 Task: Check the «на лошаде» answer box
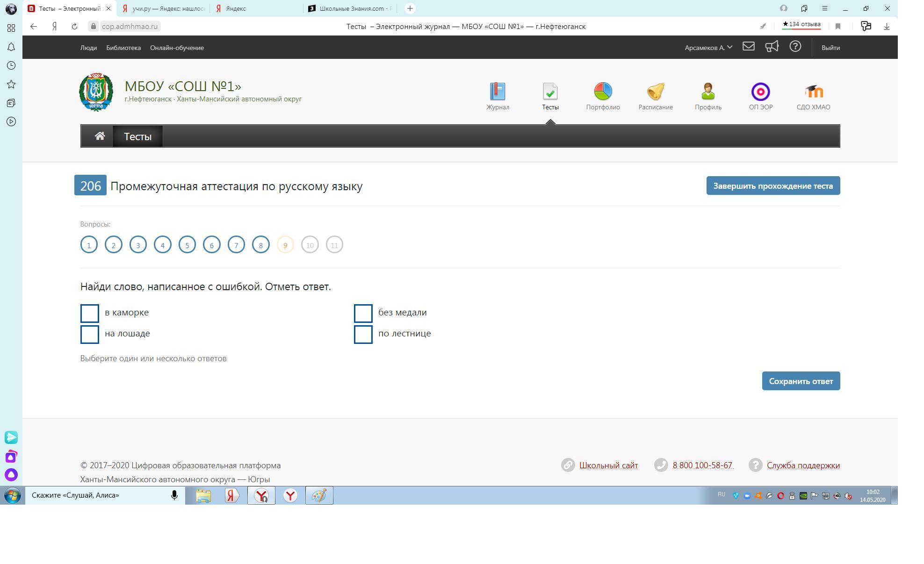click(90, 335)
